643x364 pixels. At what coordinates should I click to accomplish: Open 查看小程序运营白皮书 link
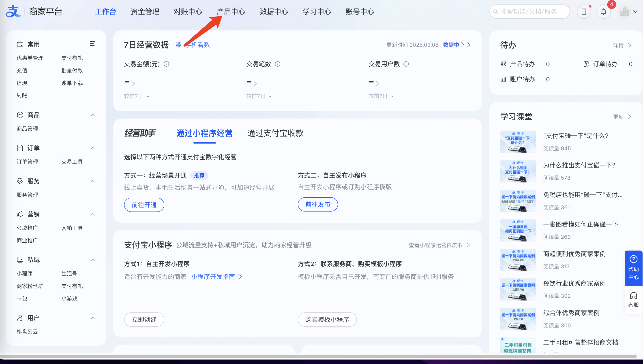(440, 245)
